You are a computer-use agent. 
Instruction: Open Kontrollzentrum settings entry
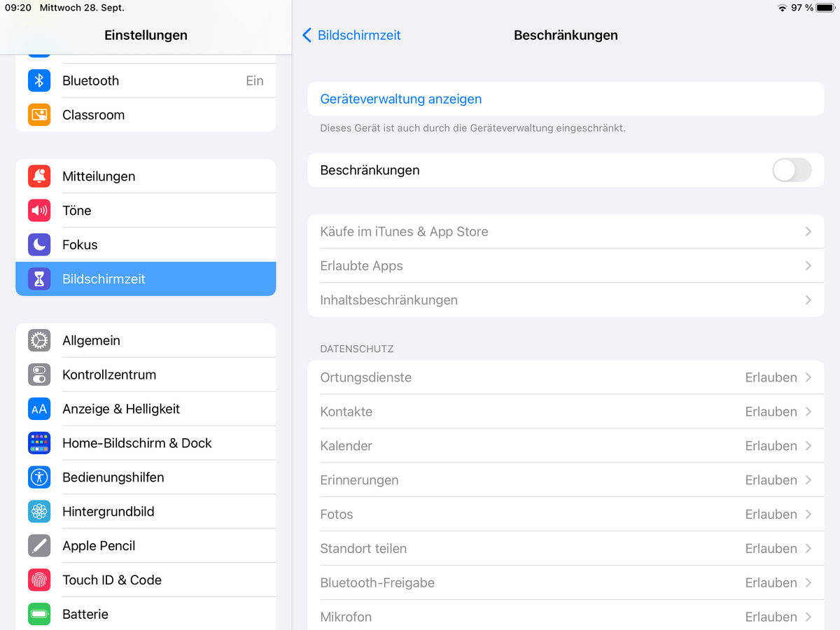146,375
